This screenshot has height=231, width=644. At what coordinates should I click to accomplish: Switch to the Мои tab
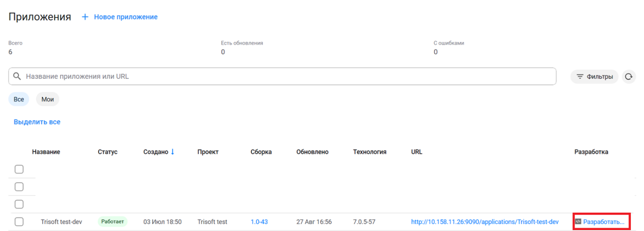point(48,99)
